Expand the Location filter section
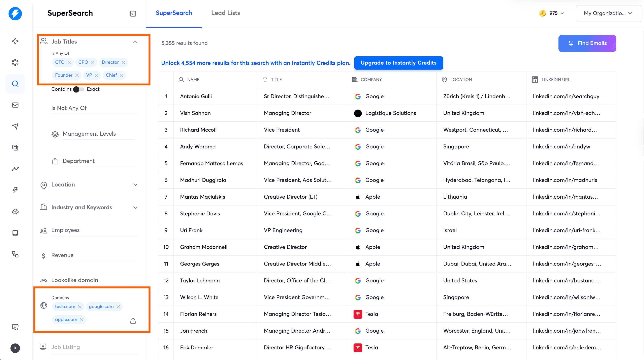Screen dimensions: 644x360 [x=135, y=185]
